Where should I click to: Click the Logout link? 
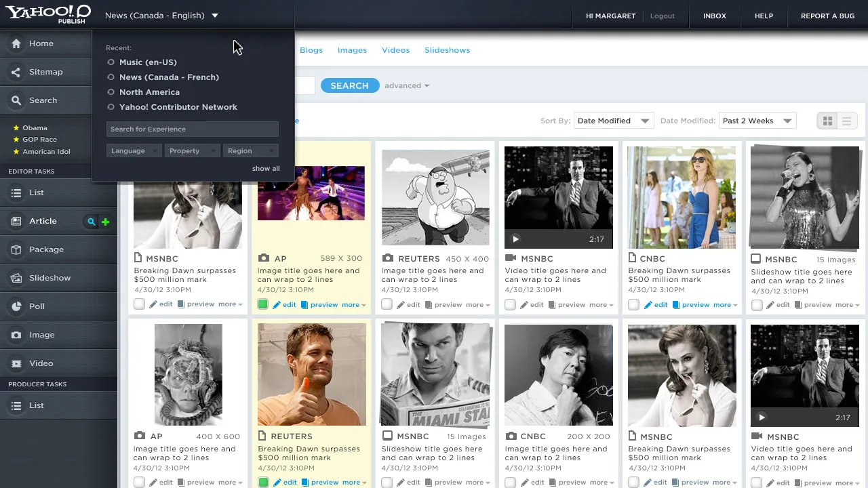pyautogui.click(x=663, y=16)
